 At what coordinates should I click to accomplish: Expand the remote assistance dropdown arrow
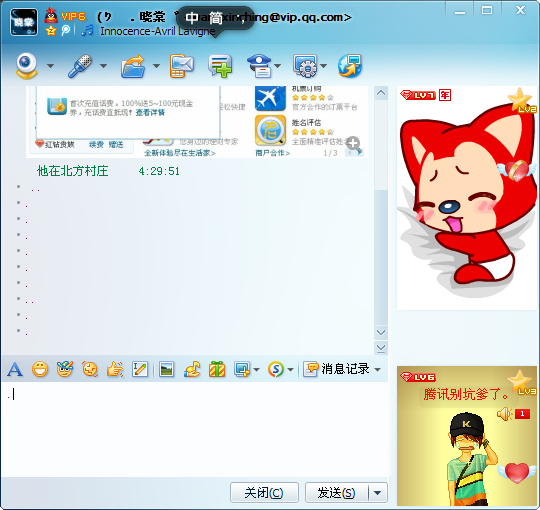(323, 66)
